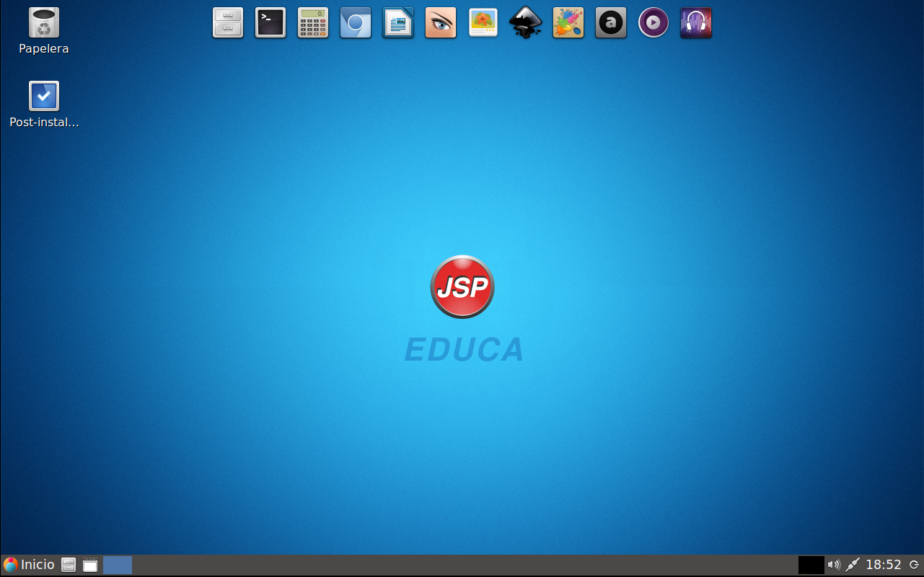924x577 pixels.
Task: Open the volume speaker control in tray
Action: 834,565
